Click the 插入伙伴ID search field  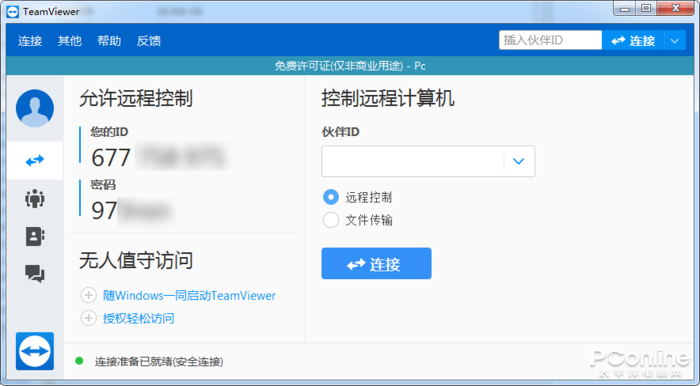pyautogui.click(x=550, y=40)
